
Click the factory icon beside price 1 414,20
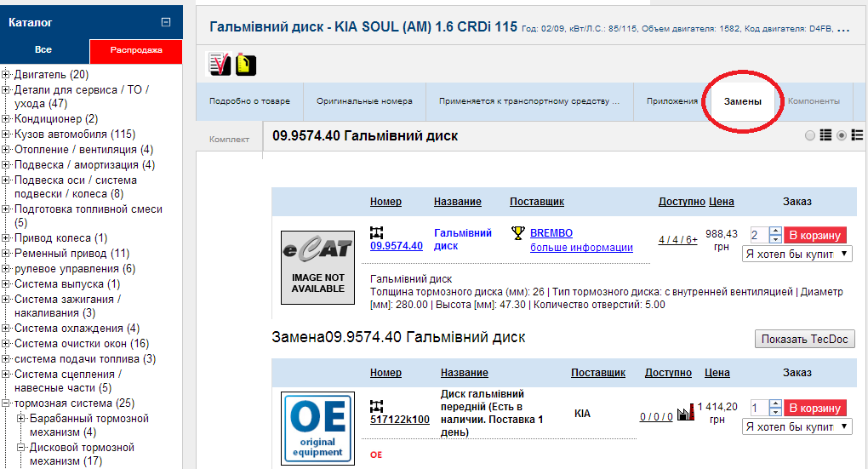point(685,415)
